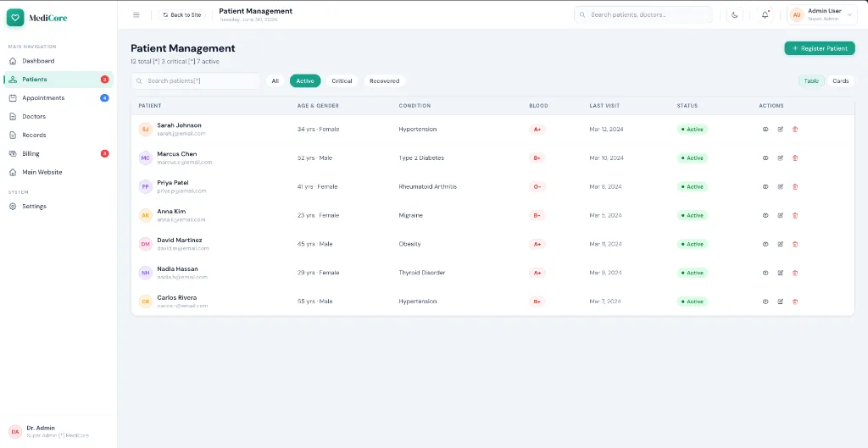Click the MediCore heart logo icon

15,18
